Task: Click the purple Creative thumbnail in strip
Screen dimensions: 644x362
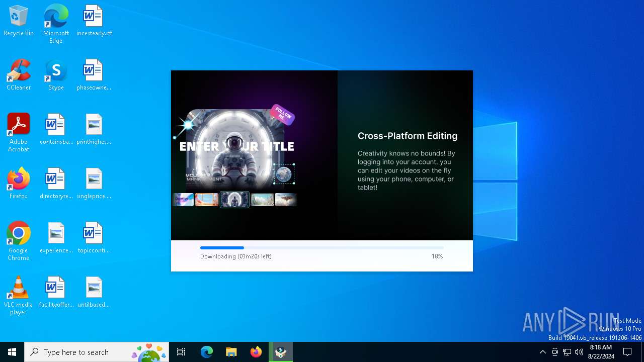Action: point(183,200)
